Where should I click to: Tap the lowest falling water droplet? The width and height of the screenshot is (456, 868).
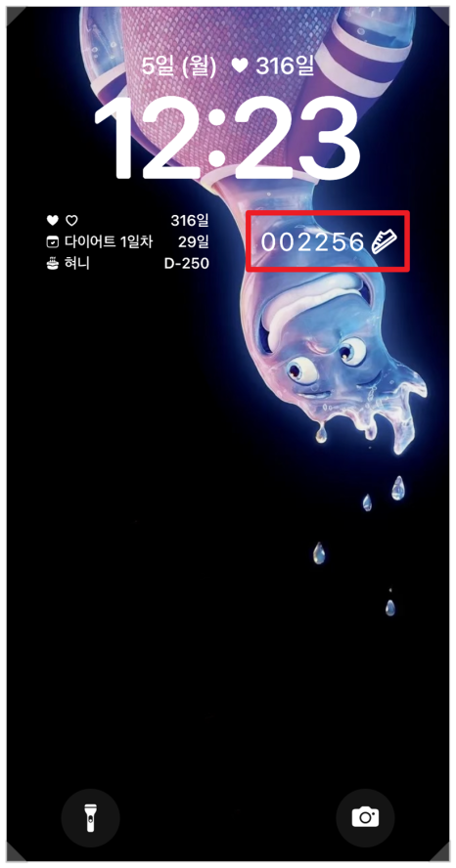pos(390,607)
